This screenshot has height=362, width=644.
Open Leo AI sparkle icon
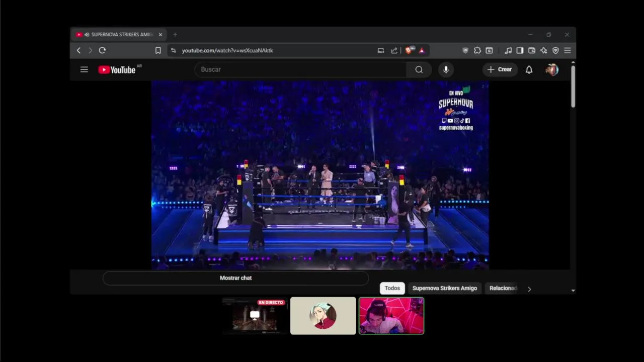click(x=544, y=50)
